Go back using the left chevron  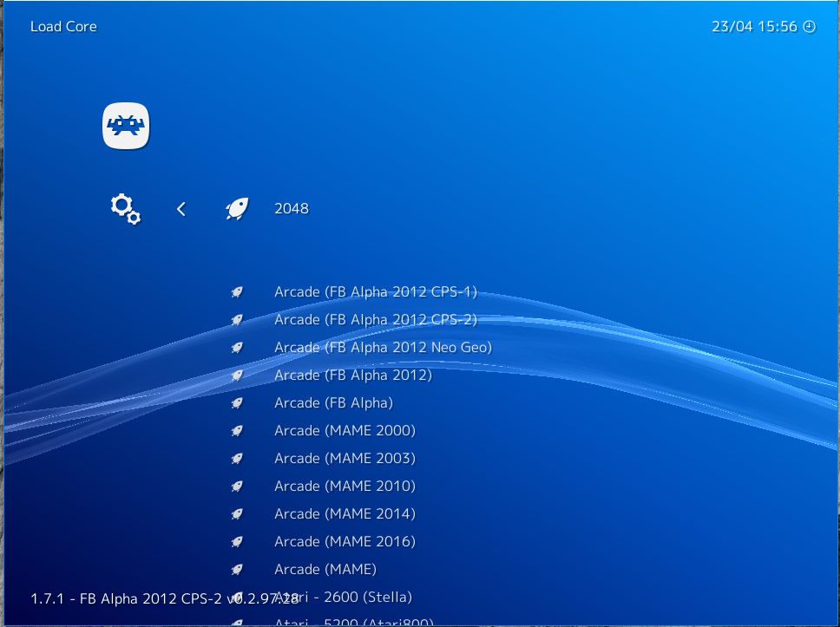pyautogui.click(x=181, y=209)
